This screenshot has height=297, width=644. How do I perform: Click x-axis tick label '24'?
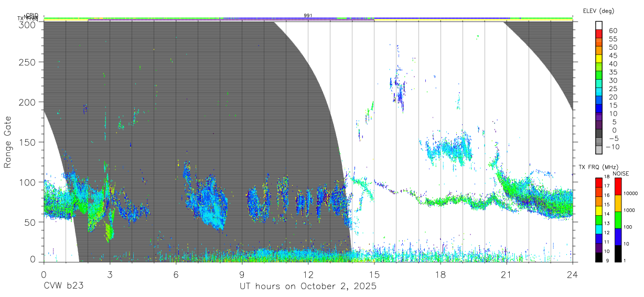pyautogui.click(x=573, y=274)
